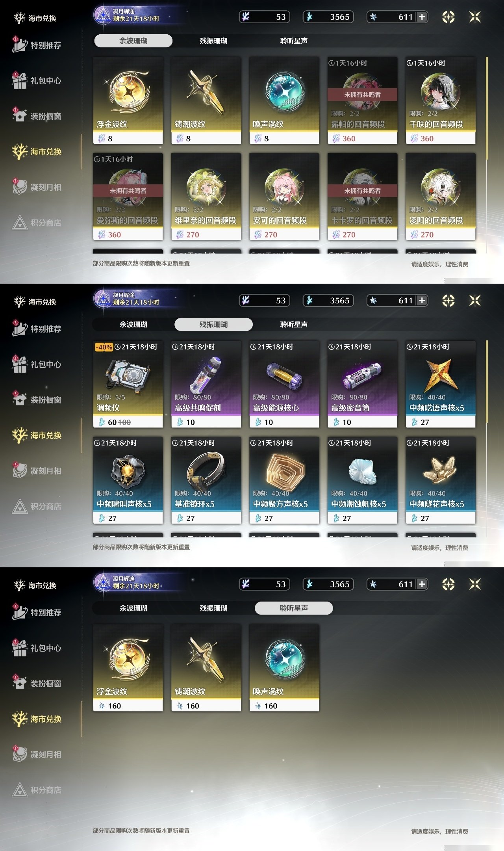Pick the 高级密音筒 item card
The height and width of the screenshot is (851, 504).
(x=362, y=385)
